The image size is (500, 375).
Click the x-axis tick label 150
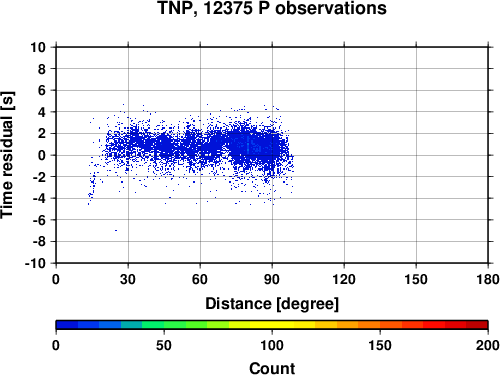[416, 279]
